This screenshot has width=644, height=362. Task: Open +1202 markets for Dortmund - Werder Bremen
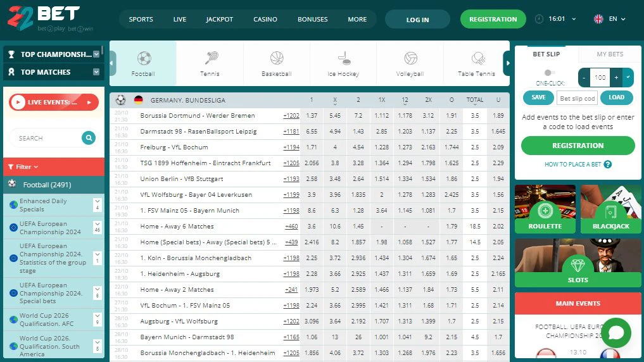(291, 116)
